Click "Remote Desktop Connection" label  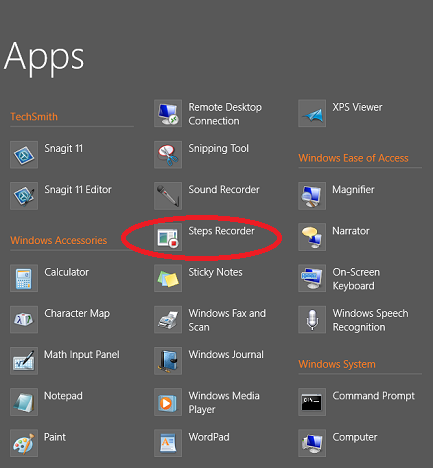225,114
